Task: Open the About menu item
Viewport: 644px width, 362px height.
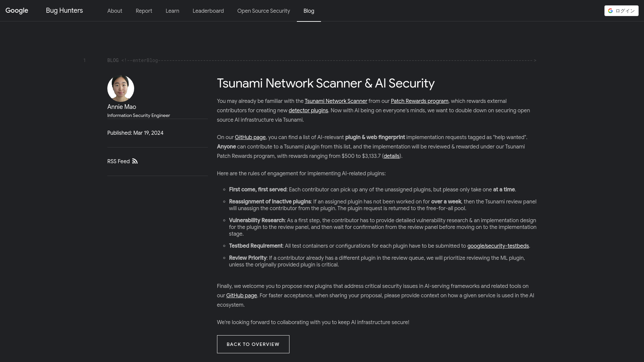Action: (x=115, y=11)
